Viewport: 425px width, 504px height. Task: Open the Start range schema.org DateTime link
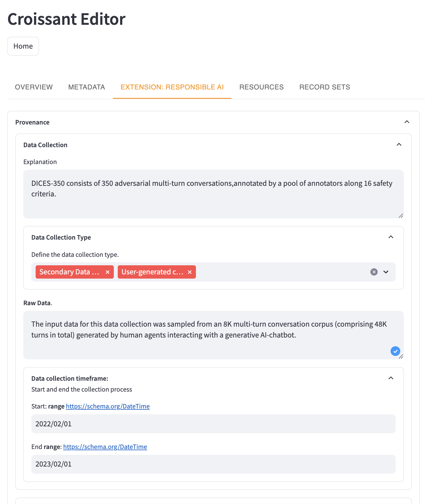coord(108,406)
